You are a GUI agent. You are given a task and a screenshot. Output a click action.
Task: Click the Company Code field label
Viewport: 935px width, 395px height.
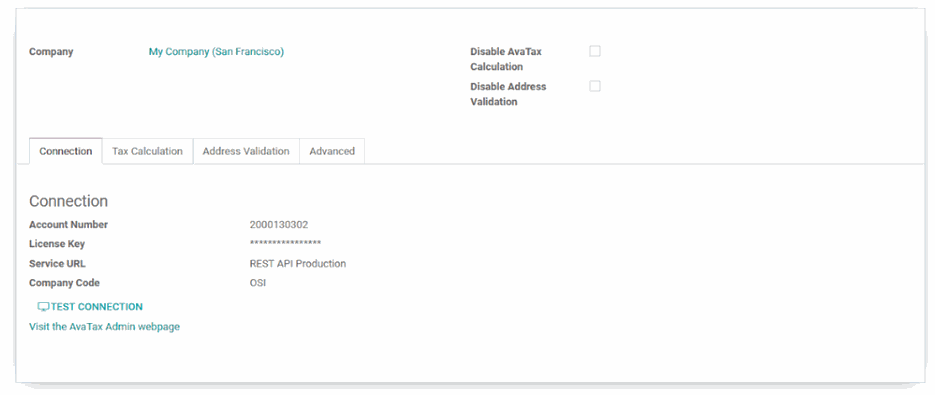pyautogui.click(x=64, y=283)
